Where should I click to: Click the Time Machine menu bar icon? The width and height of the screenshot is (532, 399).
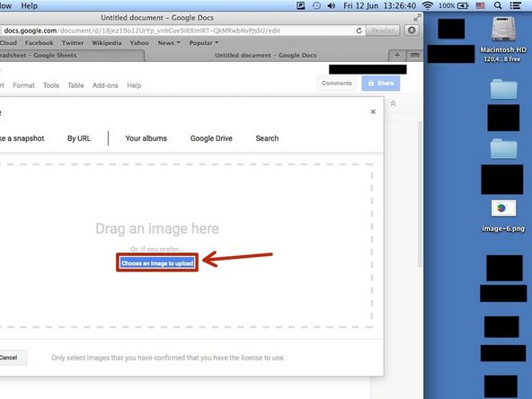(x=316, y=5)
